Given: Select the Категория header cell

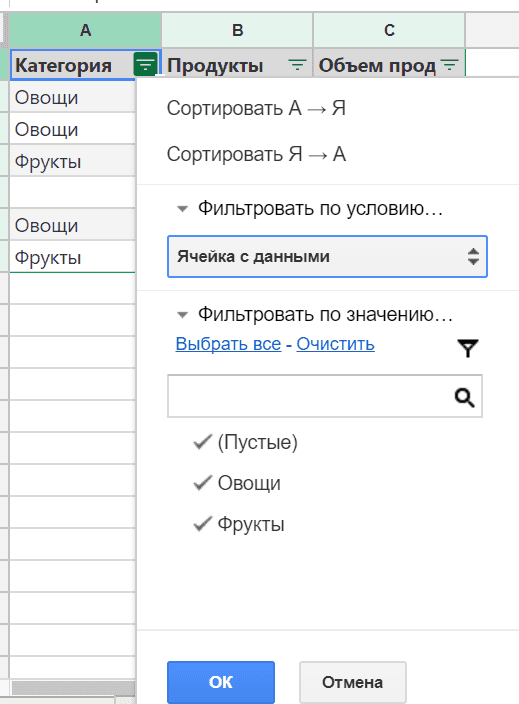Looking at the screenshot, I should (x=85, y=65).
